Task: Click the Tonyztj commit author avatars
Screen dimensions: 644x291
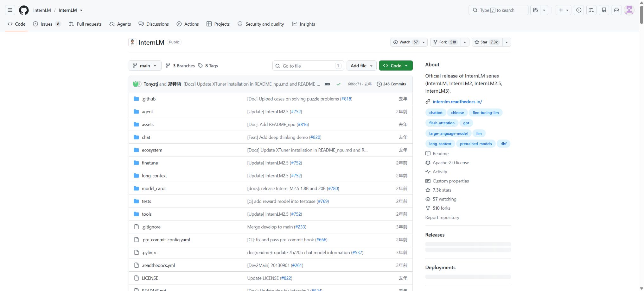Action: click(x=137, y=84)
